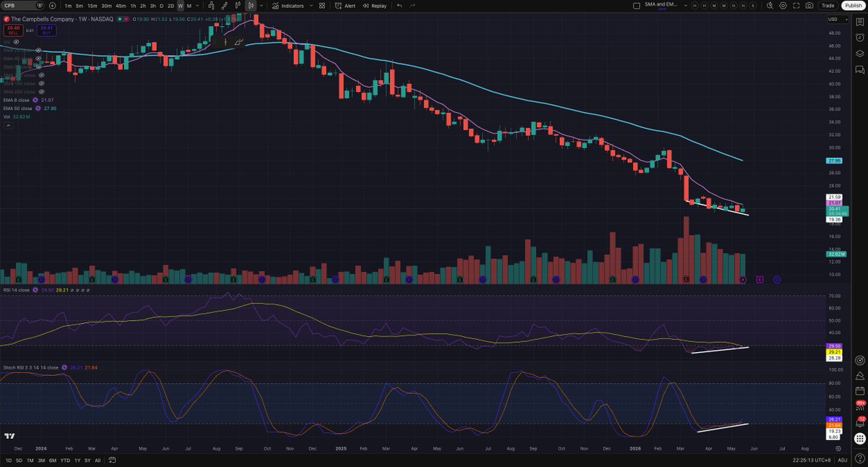Click the Publish button
The width and height of the screenshot is (868, 467).
point(853,5)
